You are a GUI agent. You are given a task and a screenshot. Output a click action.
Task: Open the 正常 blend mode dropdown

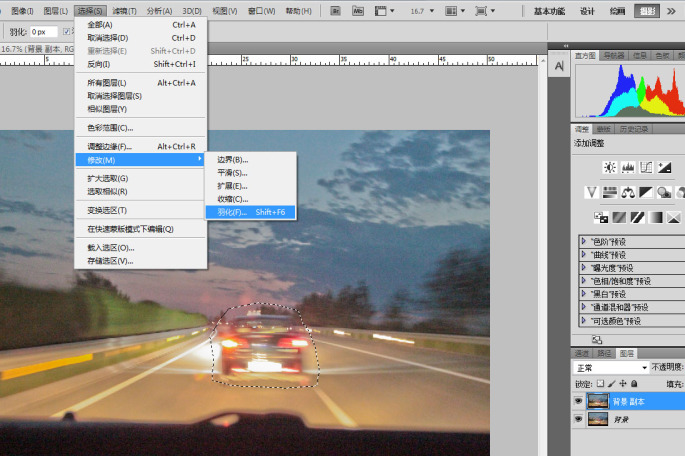coord(610,367)
